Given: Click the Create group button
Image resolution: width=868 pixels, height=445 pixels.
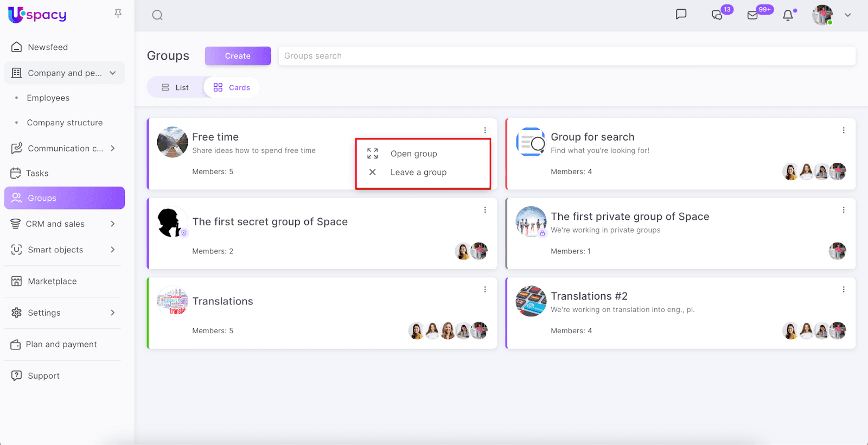Looking at the screenshot, I should tap(238, 56).
